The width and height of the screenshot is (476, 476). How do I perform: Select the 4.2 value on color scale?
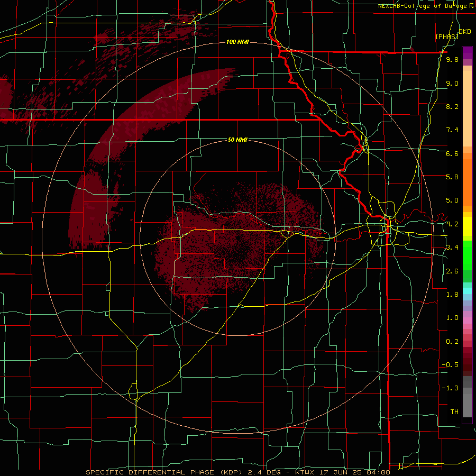click(452, 224)
